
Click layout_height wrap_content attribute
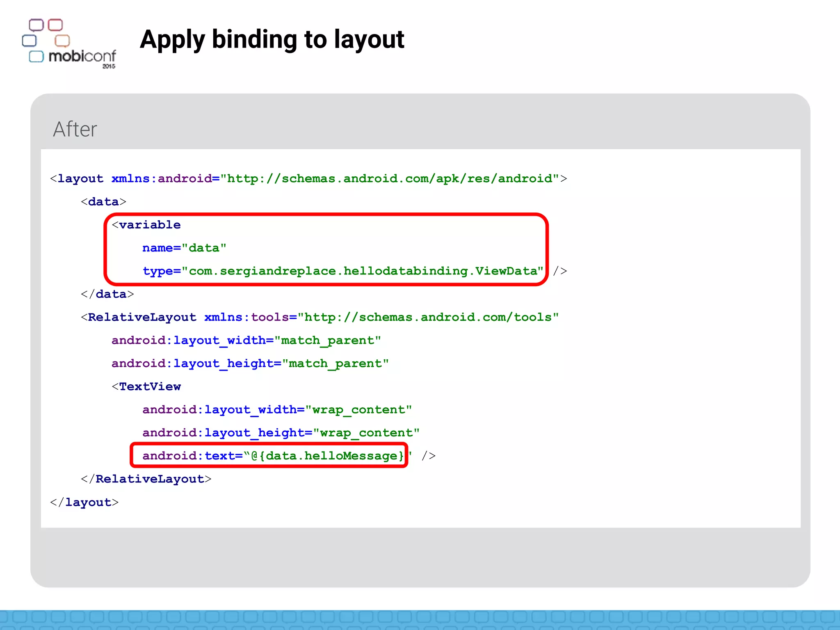pyautogui.click(x=281, y=433)
